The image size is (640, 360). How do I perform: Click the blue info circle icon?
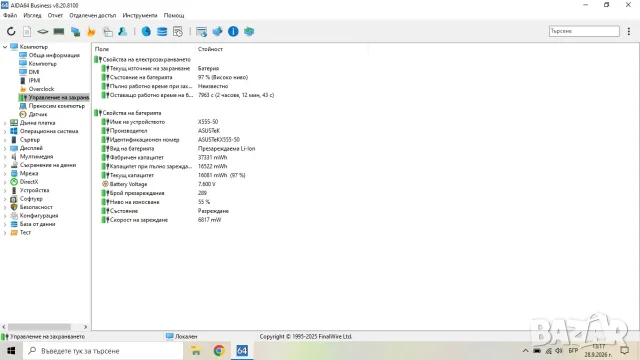tap(233, 31)
